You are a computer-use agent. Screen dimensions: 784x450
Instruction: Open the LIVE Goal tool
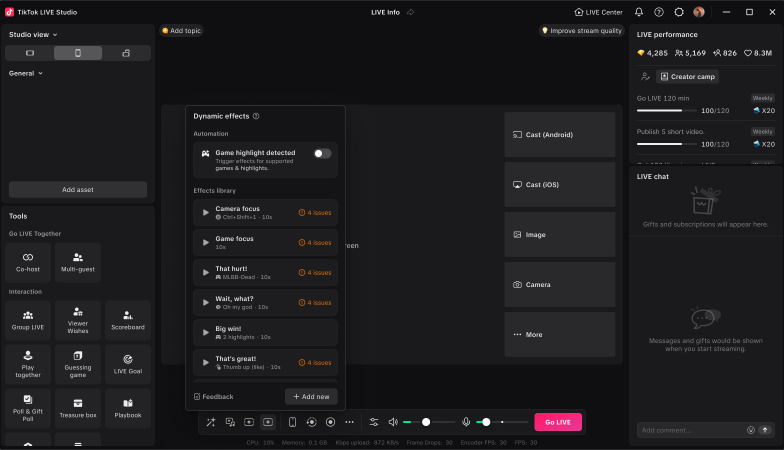tap(128, 364)
